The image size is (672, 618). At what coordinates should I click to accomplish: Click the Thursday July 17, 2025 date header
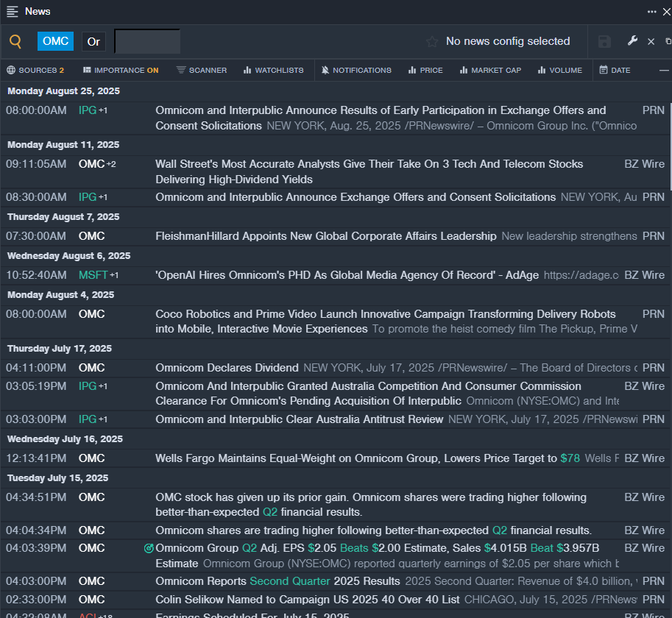[x=60, y=349]
